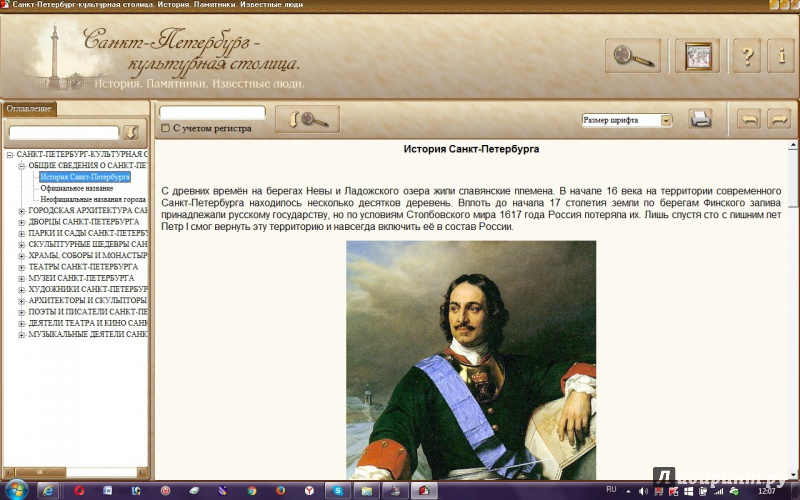Screen dimensions: 800x500
Task: Select 'ТЕАТРЫ САНКТ-ПЕТЕРБУРГА' section label
Action: tap(83, 267)
